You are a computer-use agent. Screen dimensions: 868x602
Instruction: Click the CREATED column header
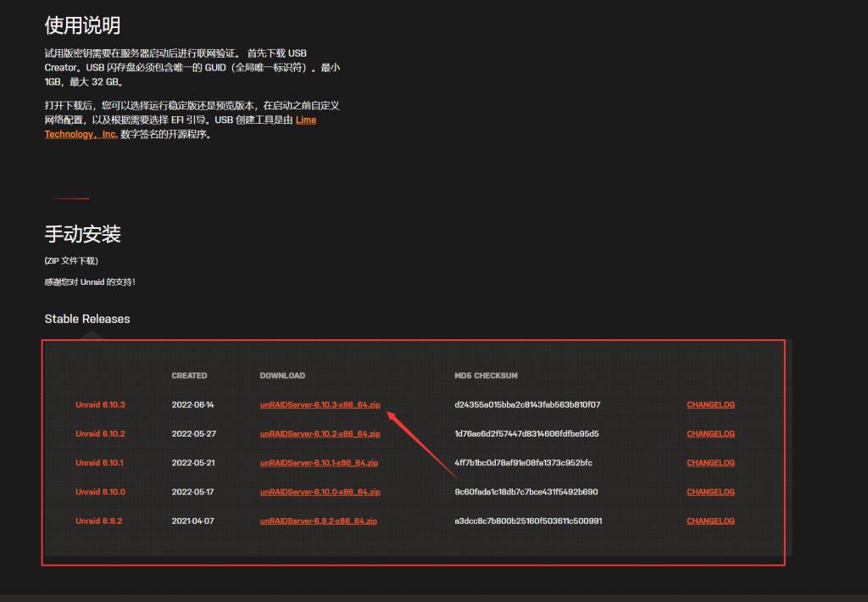tap(189, 376)
